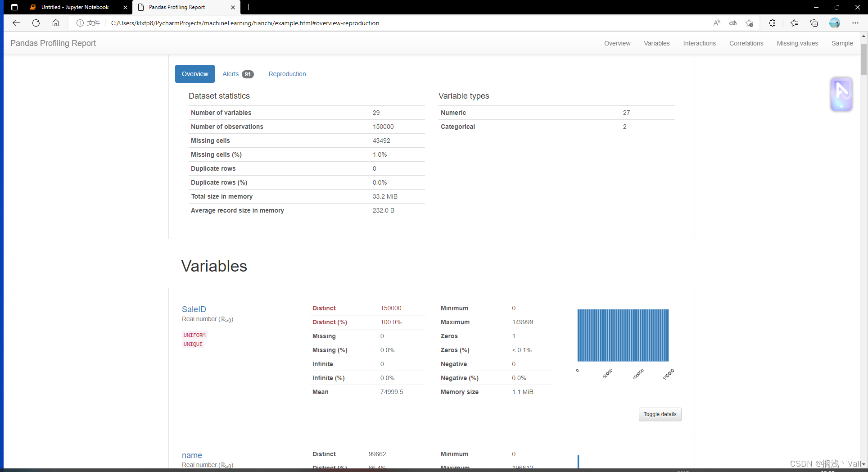Select SaleID Mean value 74999.5
868x472 pixels.
392,392
